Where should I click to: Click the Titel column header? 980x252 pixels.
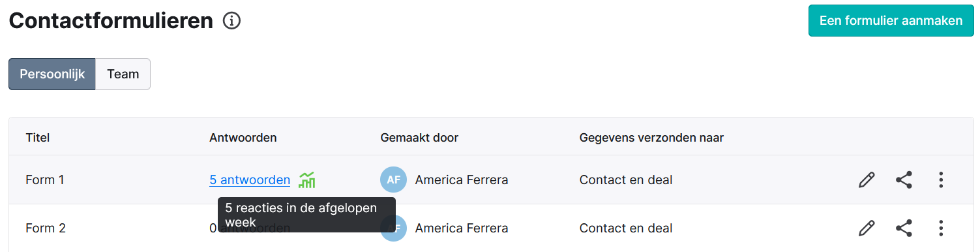[38, 138]
